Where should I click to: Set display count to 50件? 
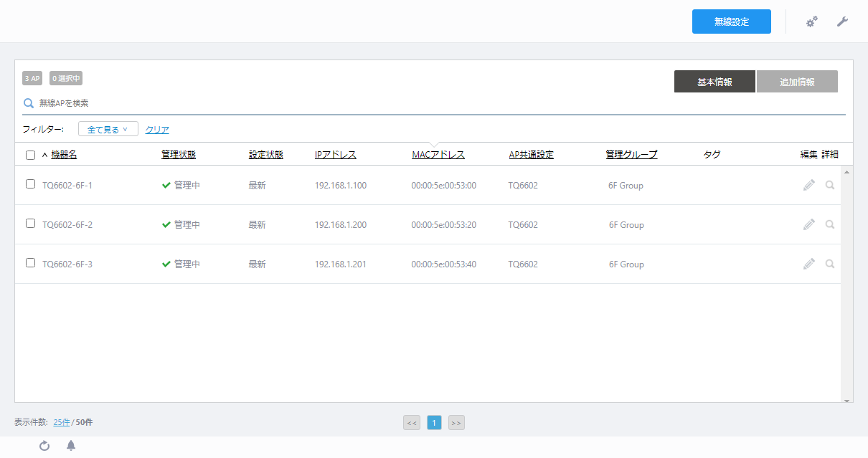pos(84,422)
